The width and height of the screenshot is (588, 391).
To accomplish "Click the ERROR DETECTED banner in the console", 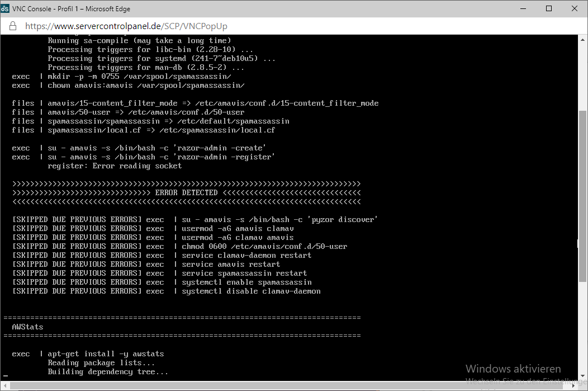I will pos(186,192).
